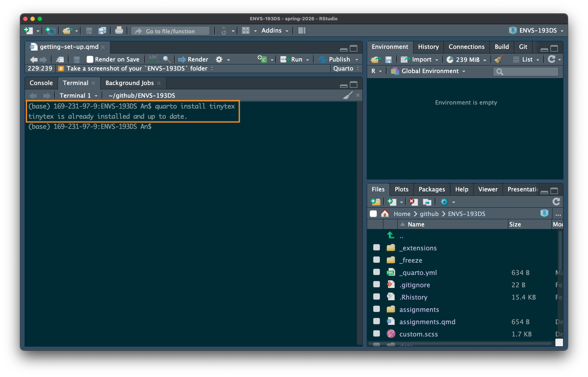Image resolution: width=588 pixels, height=377 pixels.
Task: Click the New Folder icon in Files pane
Action: click(x=376, y=202)
